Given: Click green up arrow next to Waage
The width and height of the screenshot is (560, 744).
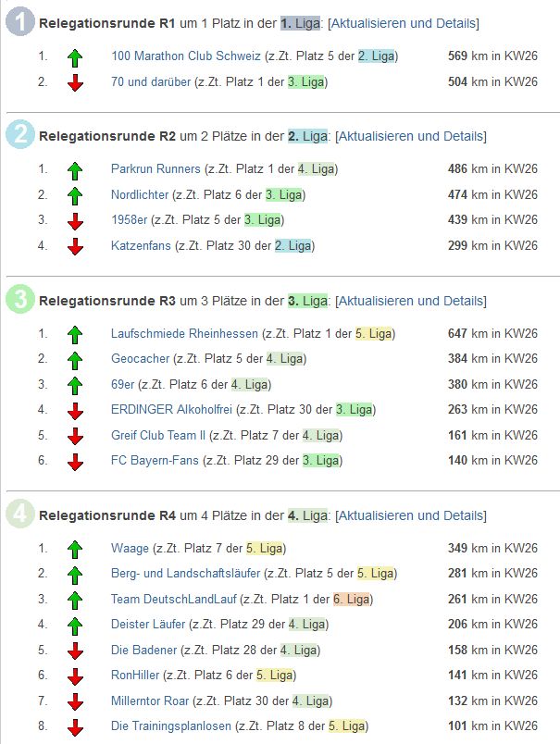Looking at the screenshot, I should (76, 550).
